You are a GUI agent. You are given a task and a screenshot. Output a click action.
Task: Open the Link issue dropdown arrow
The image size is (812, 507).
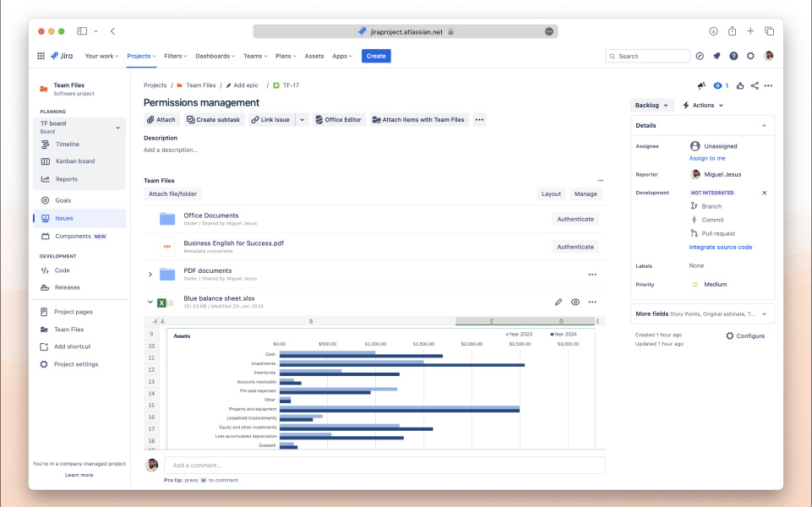click(x=302, y=120)
